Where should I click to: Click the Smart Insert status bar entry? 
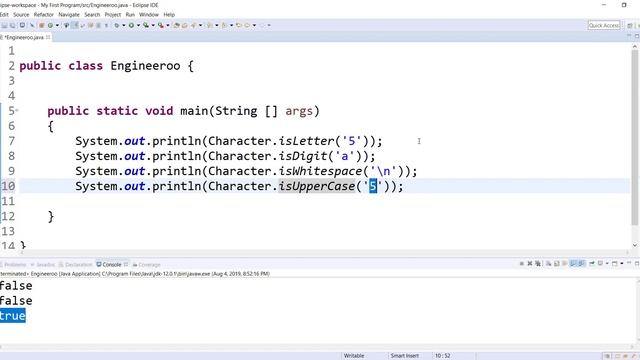point(404,356)
